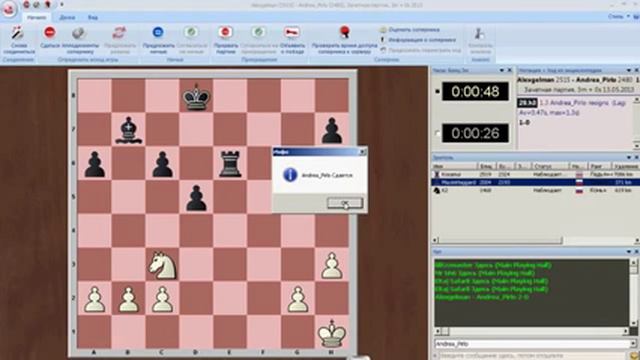Click the red quick-access toolbar icon

[26, 4]
